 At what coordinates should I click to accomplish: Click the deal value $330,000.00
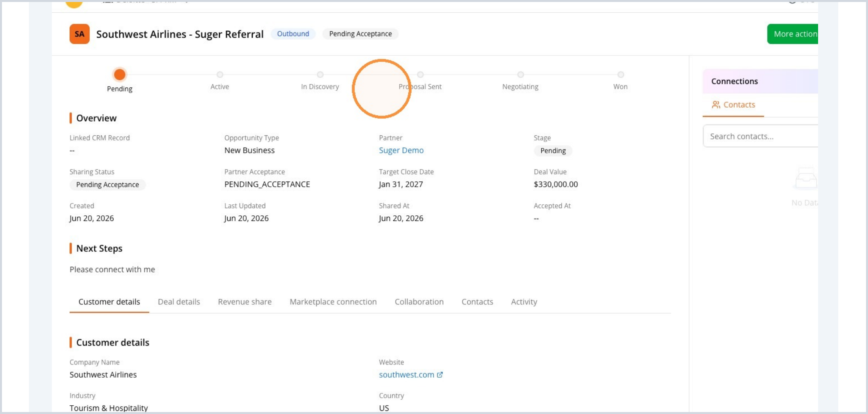556,184
